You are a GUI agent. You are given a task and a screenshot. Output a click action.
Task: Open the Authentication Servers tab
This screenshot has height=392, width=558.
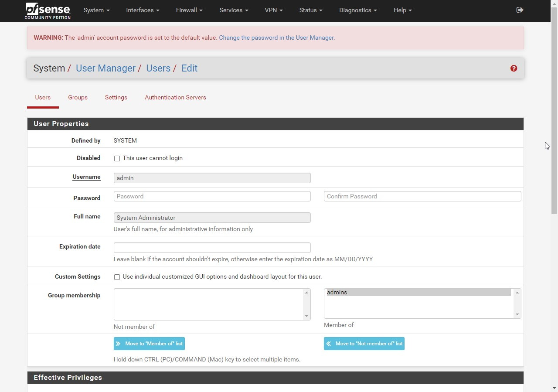click(175, 98)
